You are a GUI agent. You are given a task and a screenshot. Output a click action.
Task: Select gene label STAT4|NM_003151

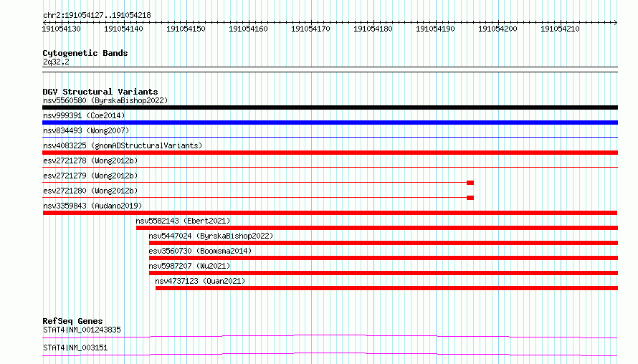coord(75,348)
